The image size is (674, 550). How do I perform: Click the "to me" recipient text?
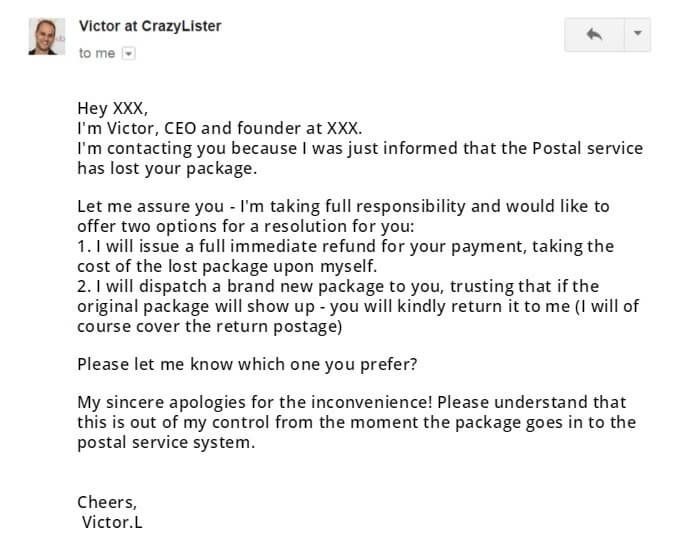[97, 53]
